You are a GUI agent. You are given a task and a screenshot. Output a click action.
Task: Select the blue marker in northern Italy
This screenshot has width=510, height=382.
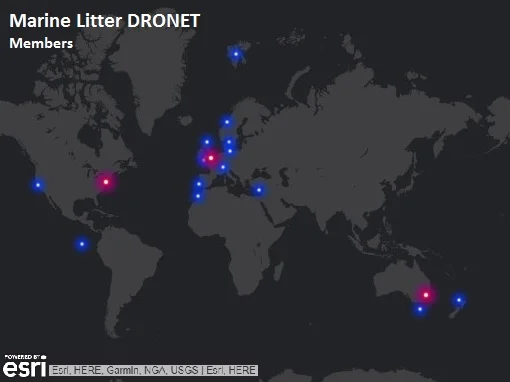(x=223, y=167)
